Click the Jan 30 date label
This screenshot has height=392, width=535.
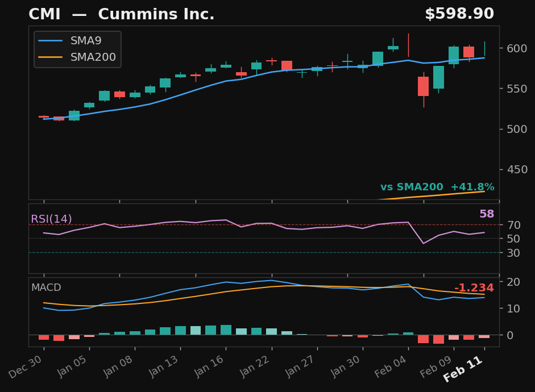346,366
